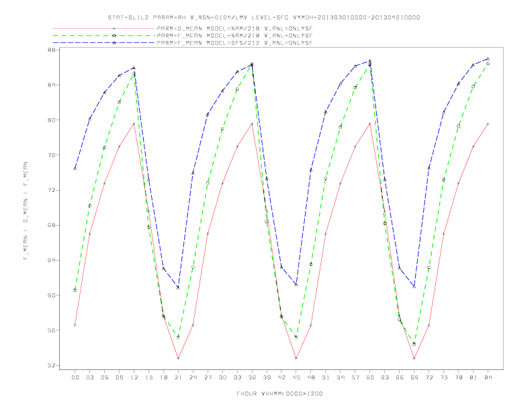This screenshot has height=411, width=532.
Task: Click the x-axis hour label 48
Action: point(311,377)
